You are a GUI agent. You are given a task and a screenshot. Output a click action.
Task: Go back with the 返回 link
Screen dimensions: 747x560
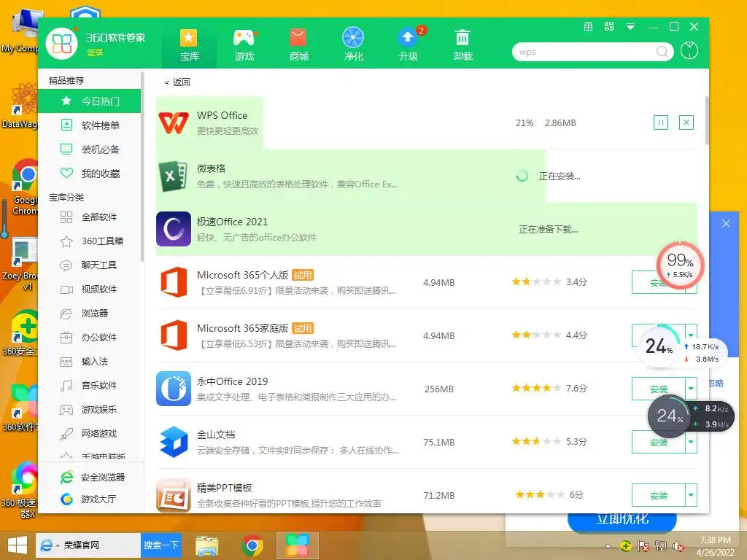tap(177, 82)
